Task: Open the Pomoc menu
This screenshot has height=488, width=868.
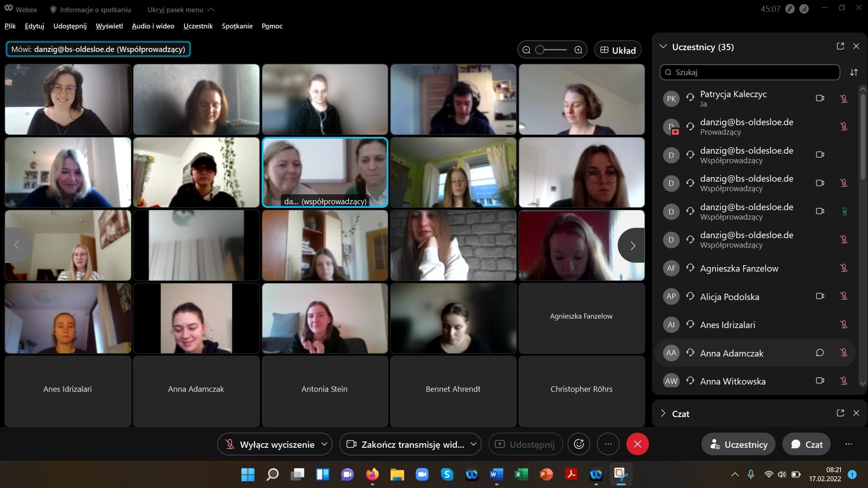Action: [272, 26]
